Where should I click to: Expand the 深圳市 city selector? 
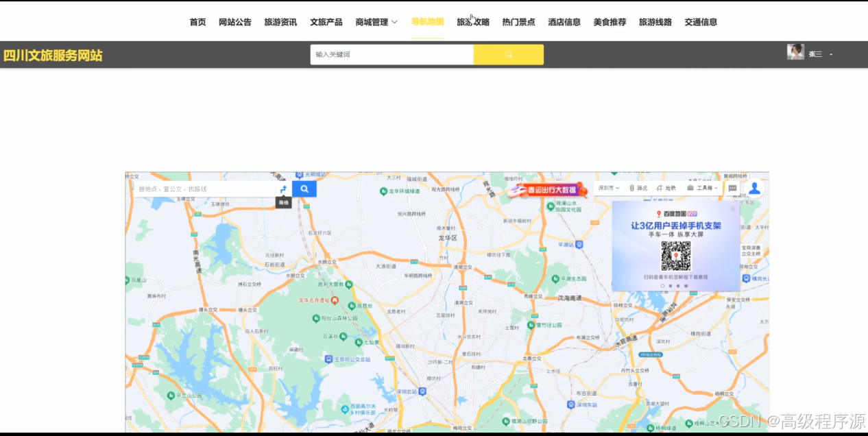(608, 188)
